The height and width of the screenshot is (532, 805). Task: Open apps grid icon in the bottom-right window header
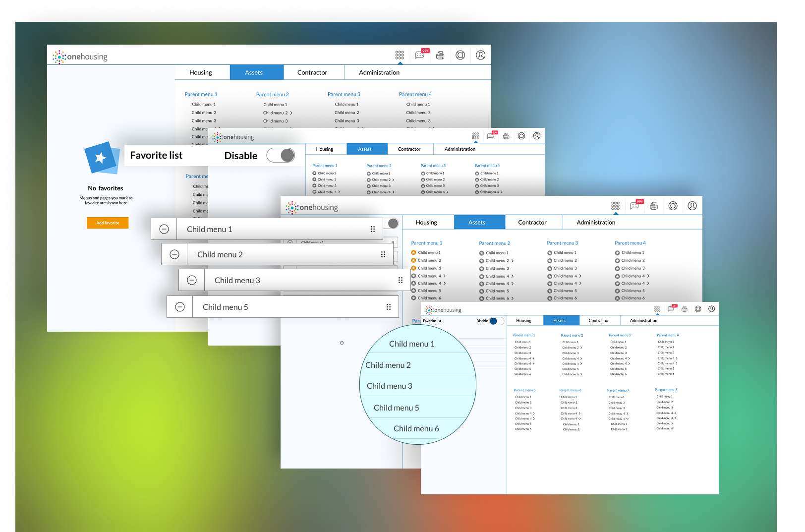coord(657,309)
